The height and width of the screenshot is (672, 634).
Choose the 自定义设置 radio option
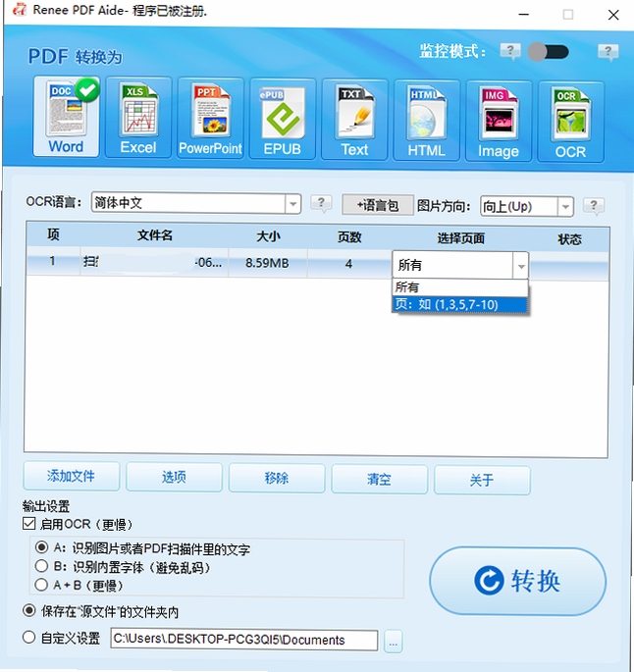click(28, 638)
